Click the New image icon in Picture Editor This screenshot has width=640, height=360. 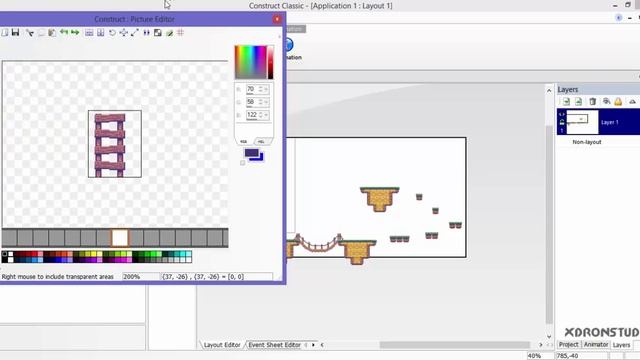(4, 33)
